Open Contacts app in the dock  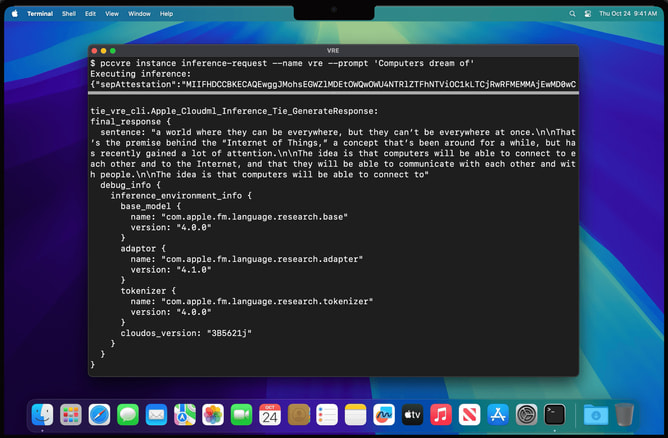299,415
